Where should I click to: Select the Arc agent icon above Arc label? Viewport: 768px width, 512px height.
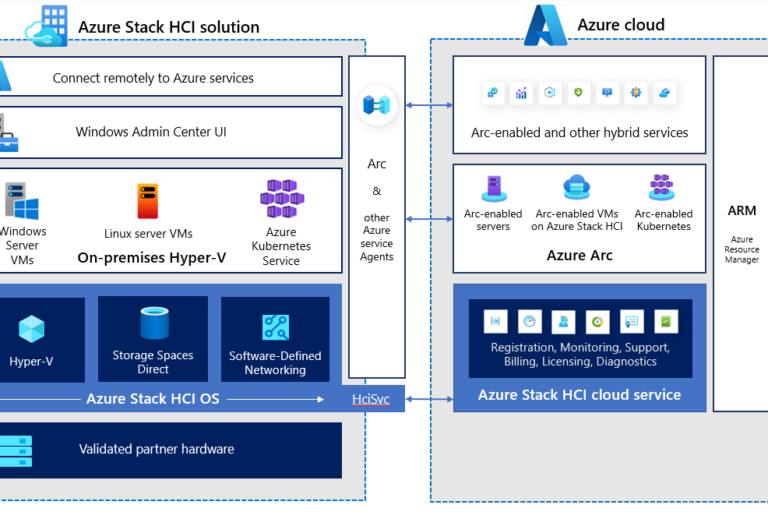[x=376, y=105]
